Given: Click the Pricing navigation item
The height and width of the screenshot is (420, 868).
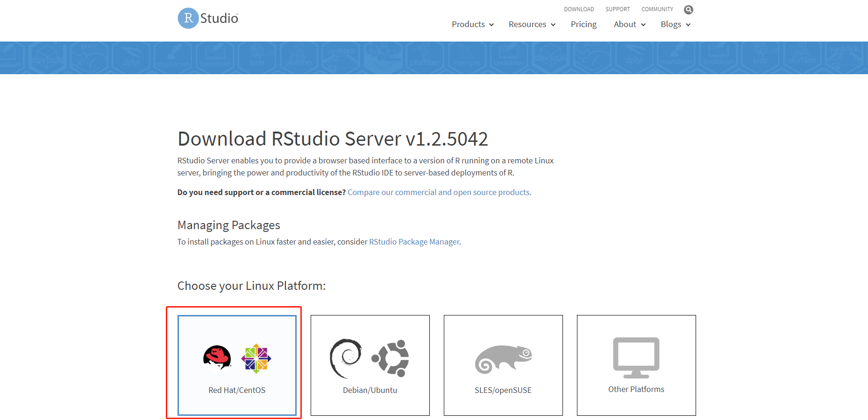Looking at the screenshot, I should tap(583, 24).
